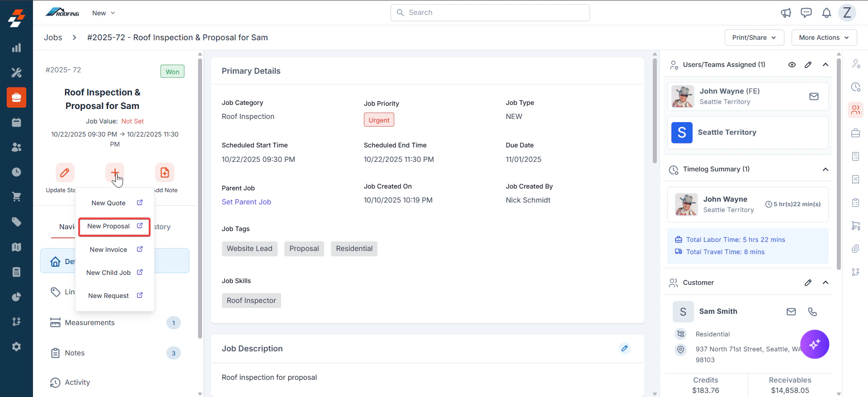The image size is (868, 397).
Task: Open the notifications bell icon
Action: [x=826, y=13]
